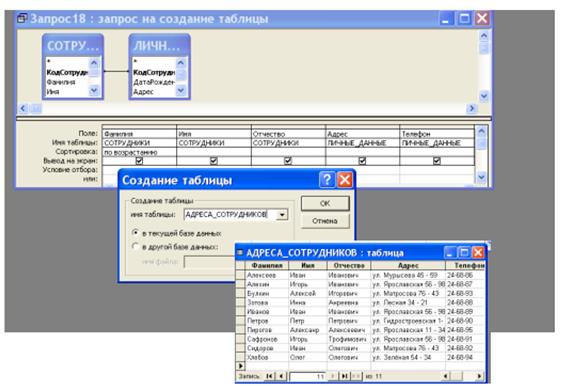Go to first record in АДРЕСА_СОТРУДНИКОВ navigator
Image resolution: width=567 pixels, height=386 pixels.
pyautogui.click(x=269, y=376)
